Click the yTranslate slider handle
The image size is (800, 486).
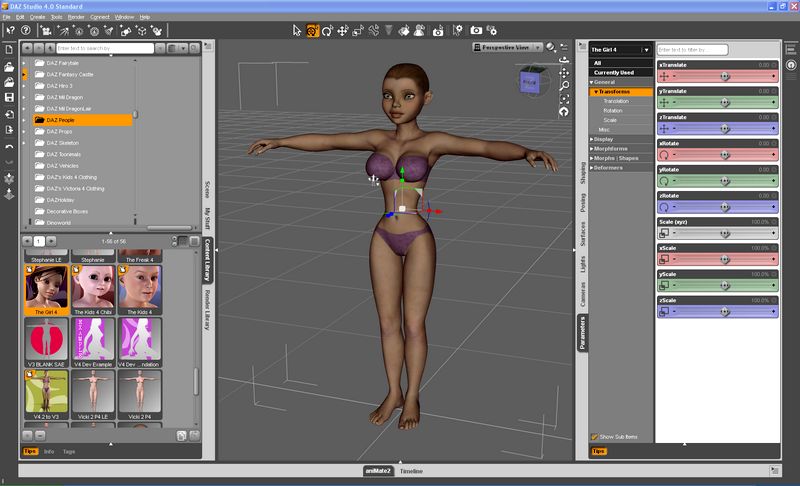tap(724, 103)
